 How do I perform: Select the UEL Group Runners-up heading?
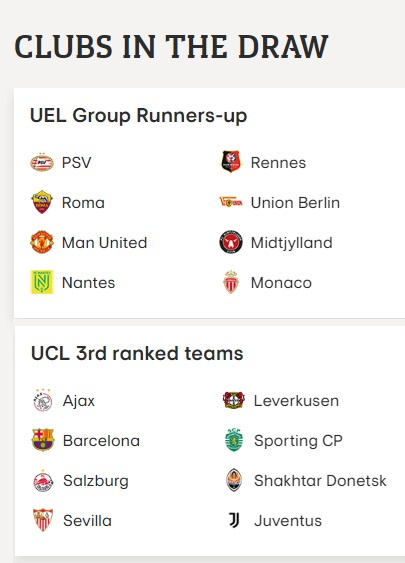[139, 116]
